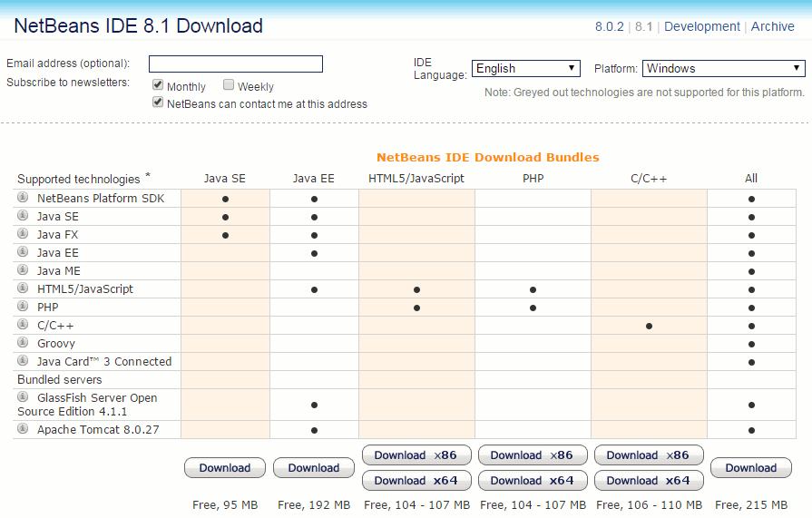
Task: Click info icon beside GlassFish Server Open Source
Action: (23, 397)
